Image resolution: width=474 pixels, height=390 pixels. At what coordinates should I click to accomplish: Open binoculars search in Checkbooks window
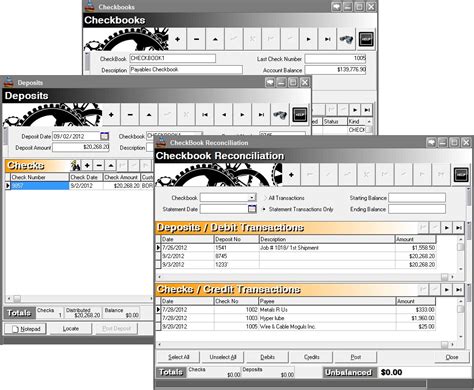pyautogui.click(x=346, y=39)
